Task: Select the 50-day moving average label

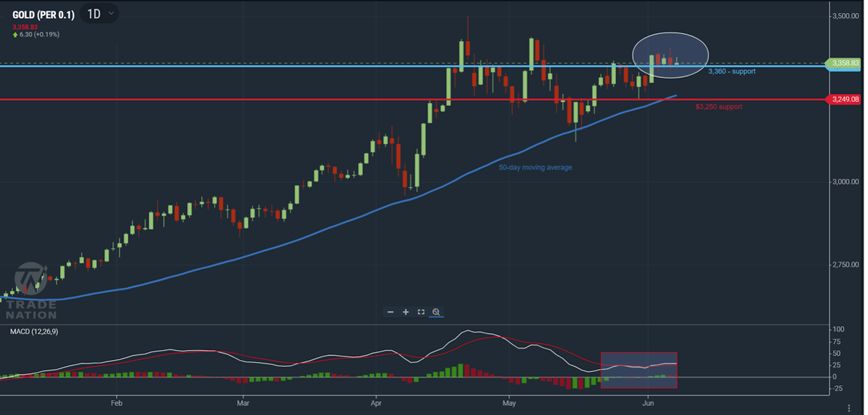Action: 535,167
